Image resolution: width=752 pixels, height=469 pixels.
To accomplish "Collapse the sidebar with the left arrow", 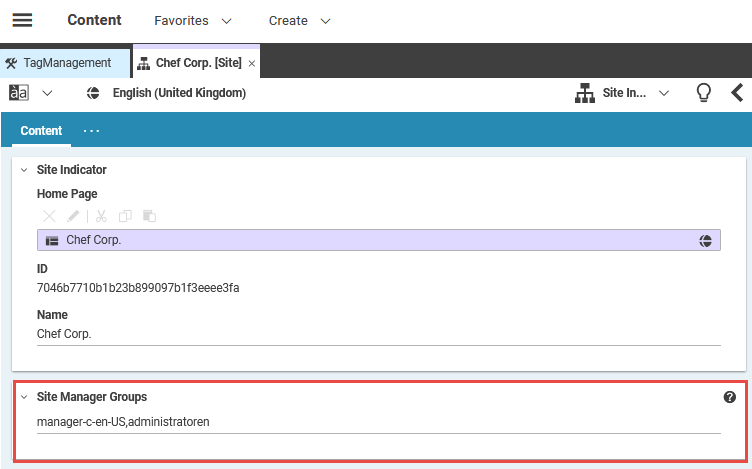I will [737, 93].
